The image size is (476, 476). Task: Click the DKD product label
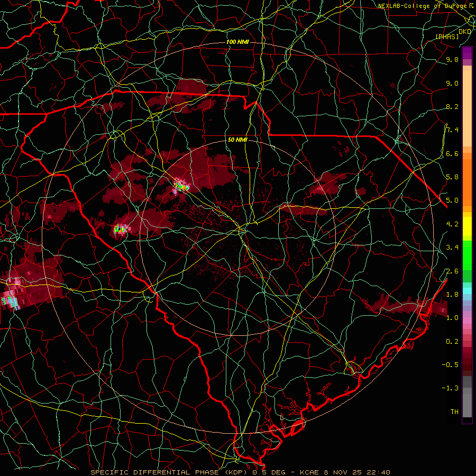465,32
